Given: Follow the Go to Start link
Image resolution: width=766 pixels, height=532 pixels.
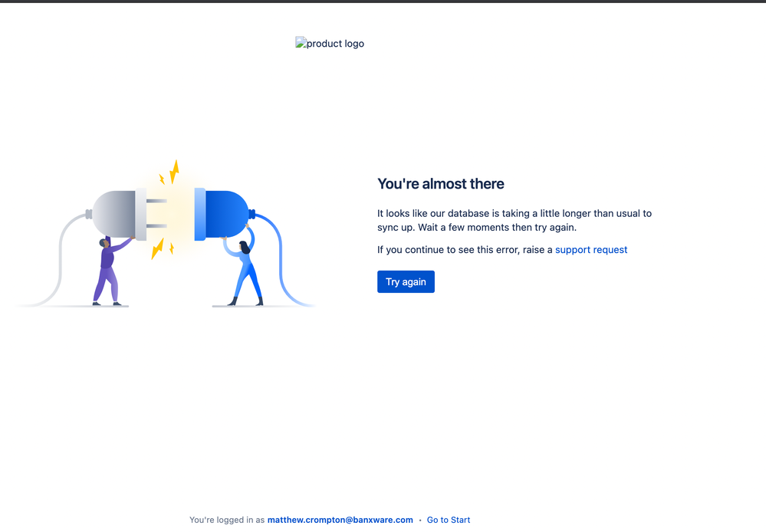Looking at the screenshot, I should tap(449, 520).
